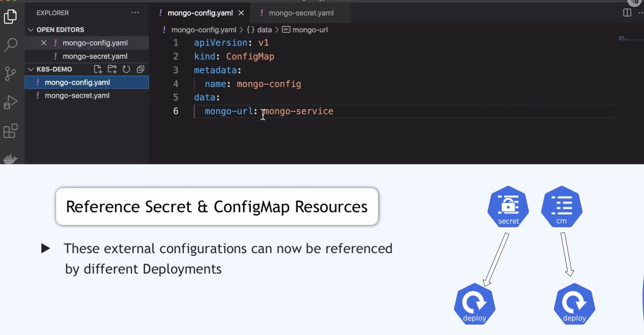This screenshot has height=335, width=644.
Task: Click mongo-config.yaml in the breadcrumb
Action: 203,30
